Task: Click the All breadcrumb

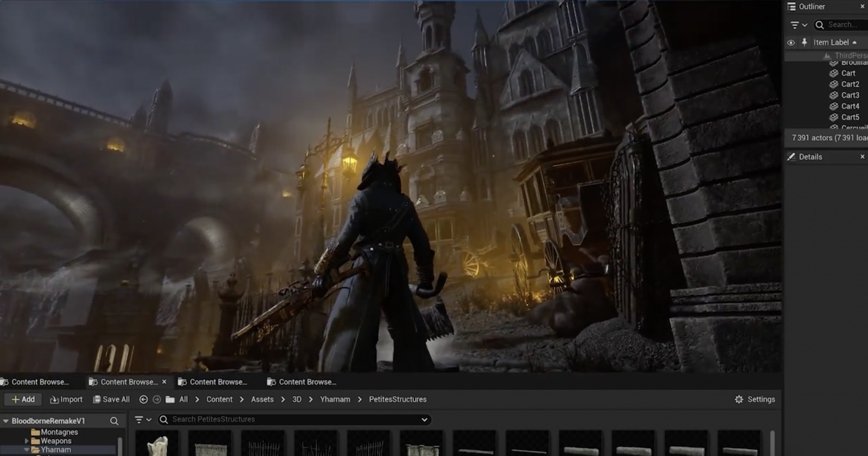Action: coord(183,400)
